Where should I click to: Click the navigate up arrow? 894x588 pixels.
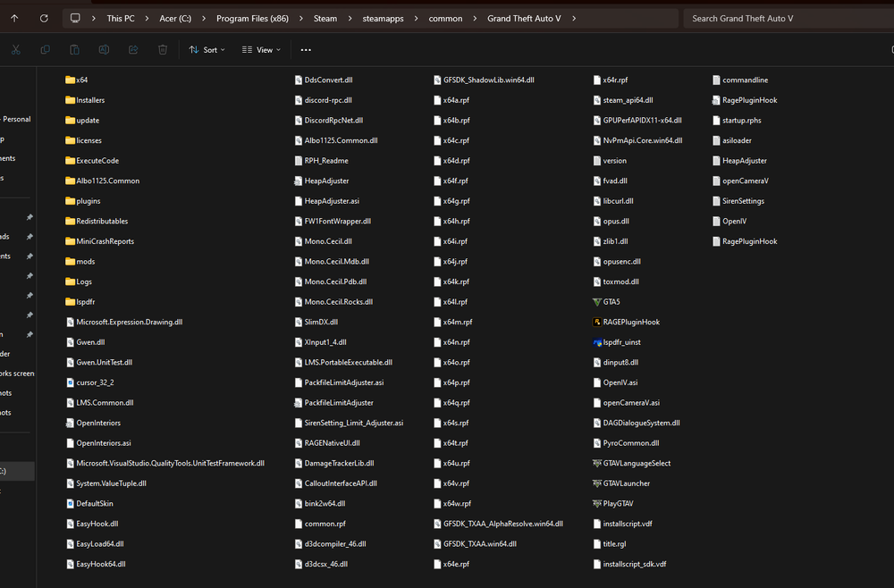click(x=14, y=17)
